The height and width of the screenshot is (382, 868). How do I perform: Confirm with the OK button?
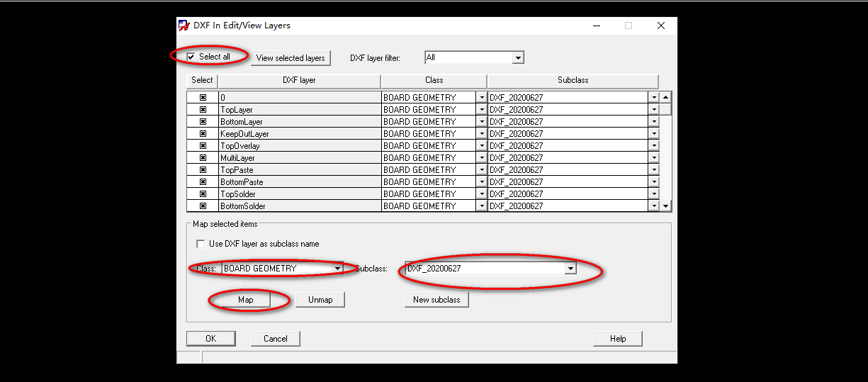tap(210, 339)
